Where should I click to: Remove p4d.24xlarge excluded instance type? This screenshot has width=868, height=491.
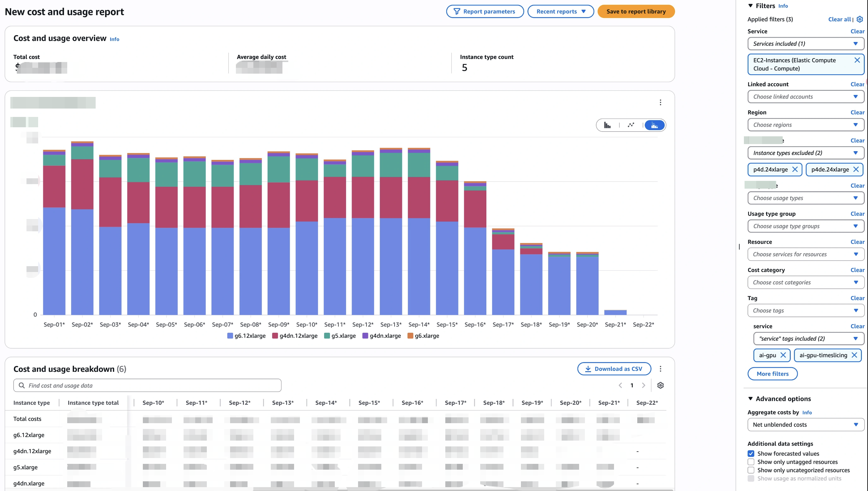[x=795, y=170]
